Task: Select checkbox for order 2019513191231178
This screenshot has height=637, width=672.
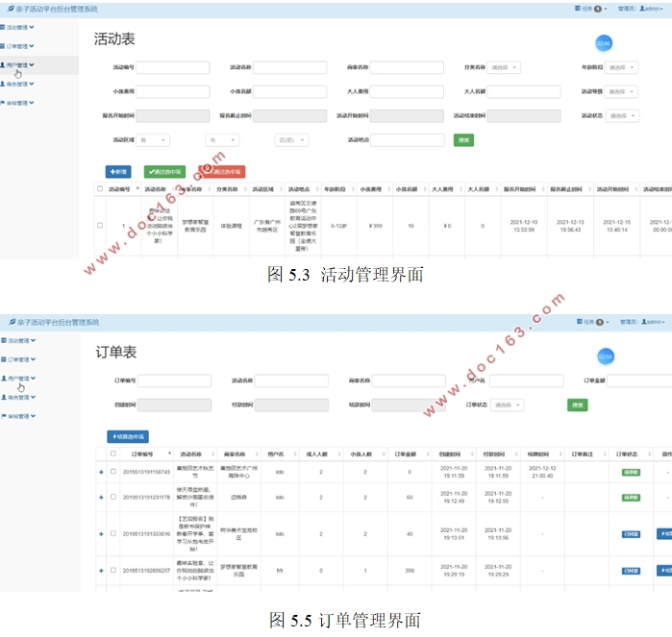Action: (113, 497)
